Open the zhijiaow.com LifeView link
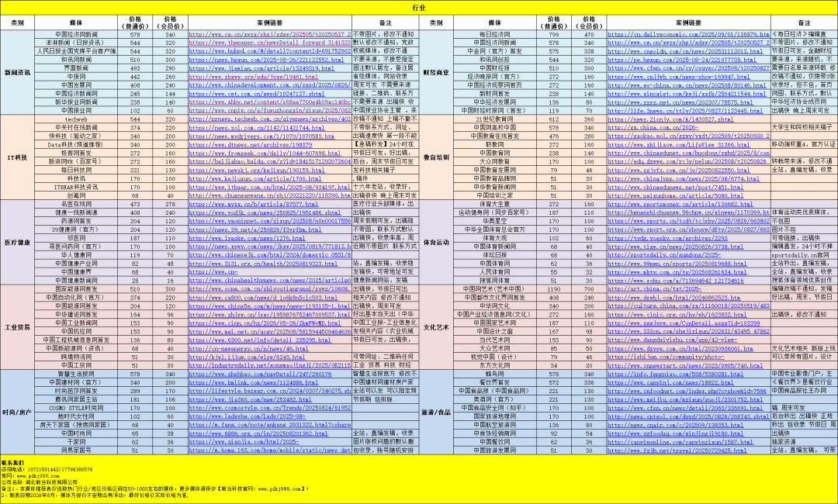 (679, 145)
